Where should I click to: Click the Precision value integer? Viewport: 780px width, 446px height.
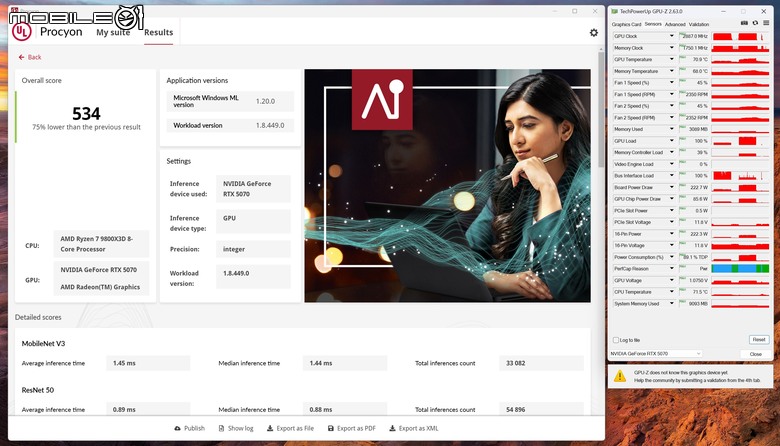coord(253,249)
